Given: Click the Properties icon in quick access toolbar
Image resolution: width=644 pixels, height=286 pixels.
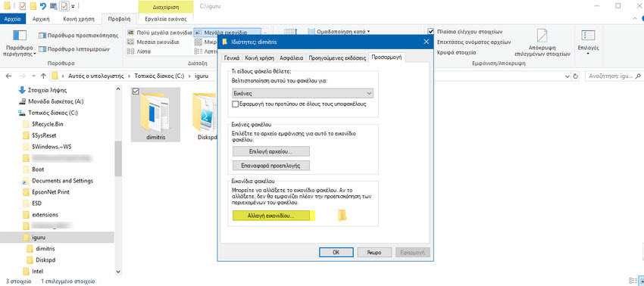Looking at the screenshot, I should pyautogui.click(x=22, y=6).
